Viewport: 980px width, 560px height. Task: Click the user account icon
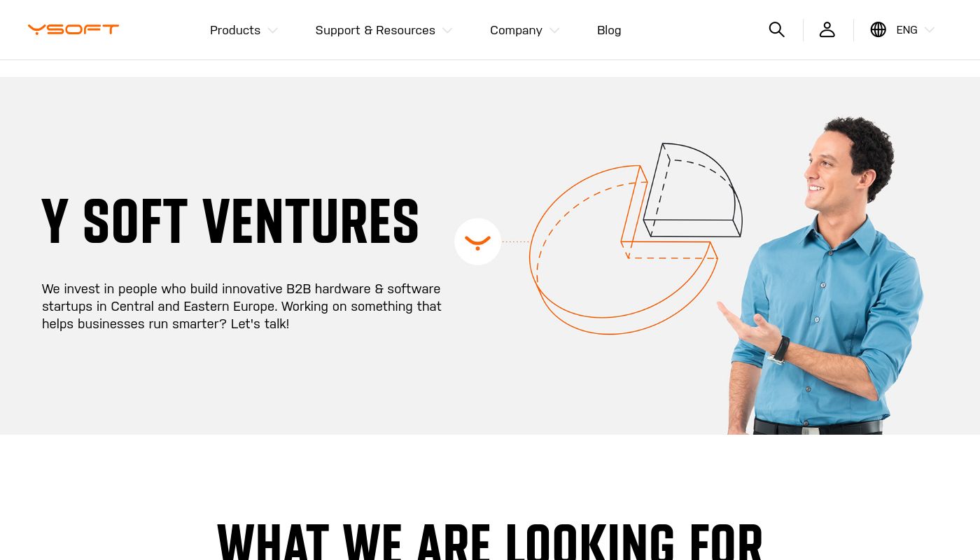tap(827, 29)
